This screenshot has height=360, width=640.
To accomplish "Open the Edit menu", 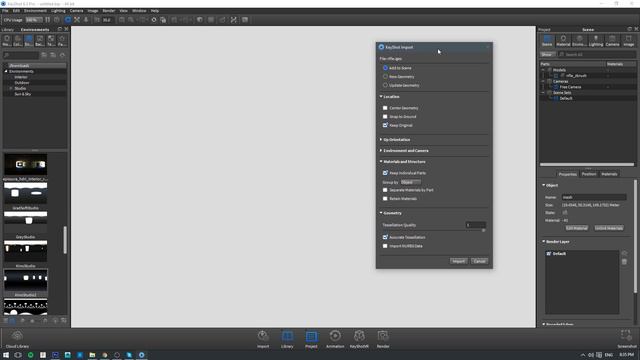I will (16, 11).
